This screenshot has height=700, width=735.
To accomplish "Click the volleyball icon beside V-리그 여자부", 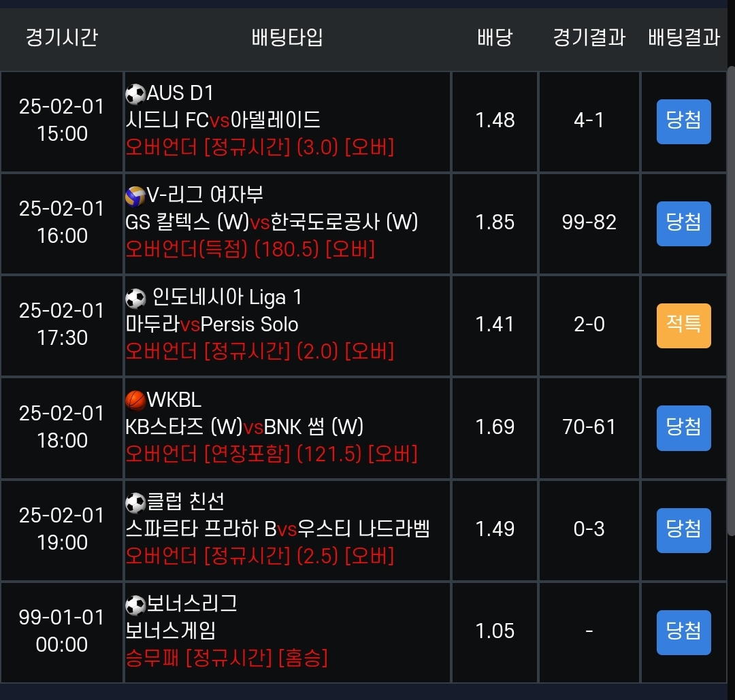I will 135,196.
